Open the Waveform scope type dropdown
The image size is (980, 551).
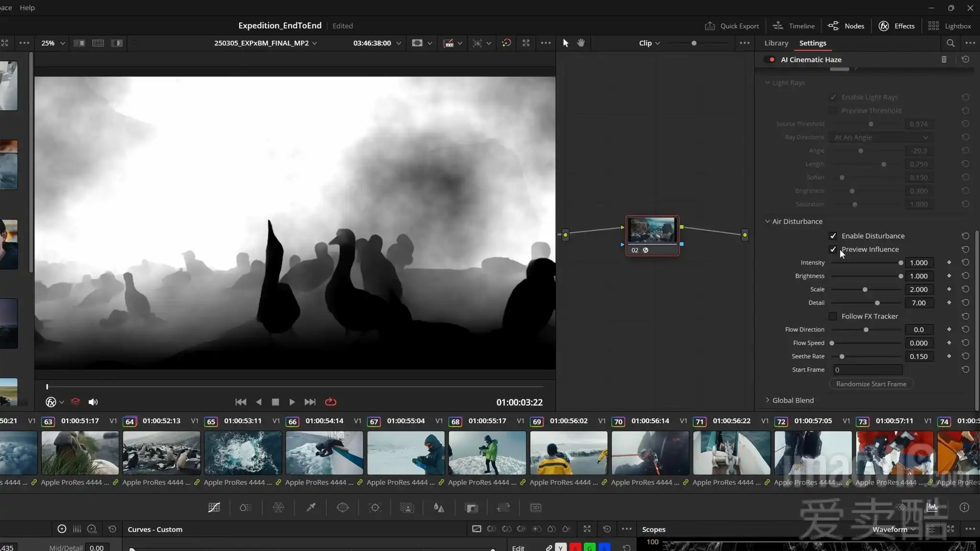[893, 529]
